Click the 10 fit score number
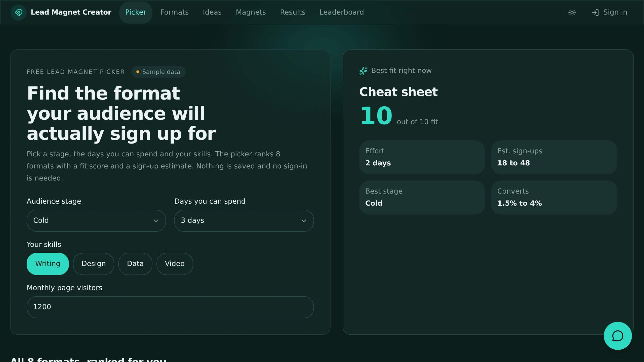The image size is (644, 362). pos(376,116)
